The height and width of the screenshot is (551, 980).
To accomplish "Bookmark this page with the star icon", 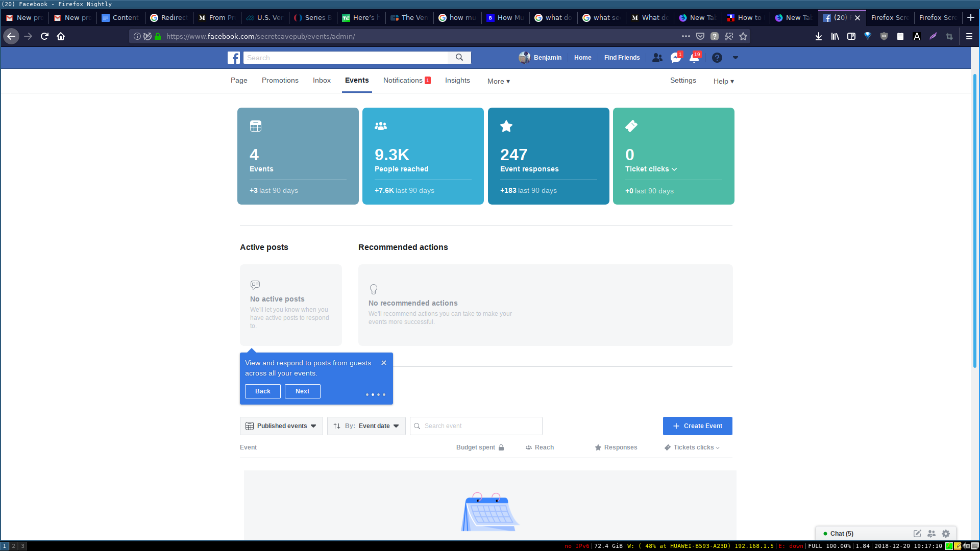I will point(743,36).
